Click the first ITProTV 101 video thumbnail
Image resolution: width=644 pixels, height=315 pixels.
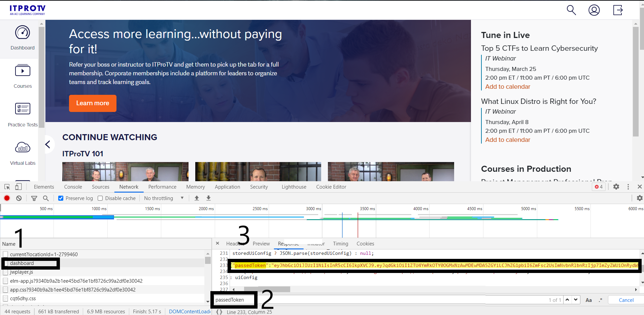point(125,172)
